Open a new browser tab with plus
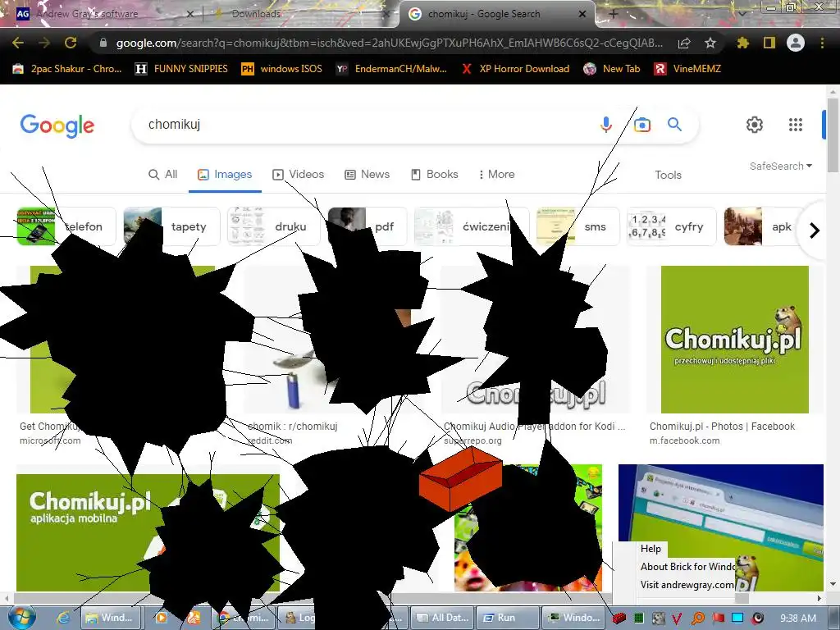Screen dimensions: 840x630 click(614, 14)
